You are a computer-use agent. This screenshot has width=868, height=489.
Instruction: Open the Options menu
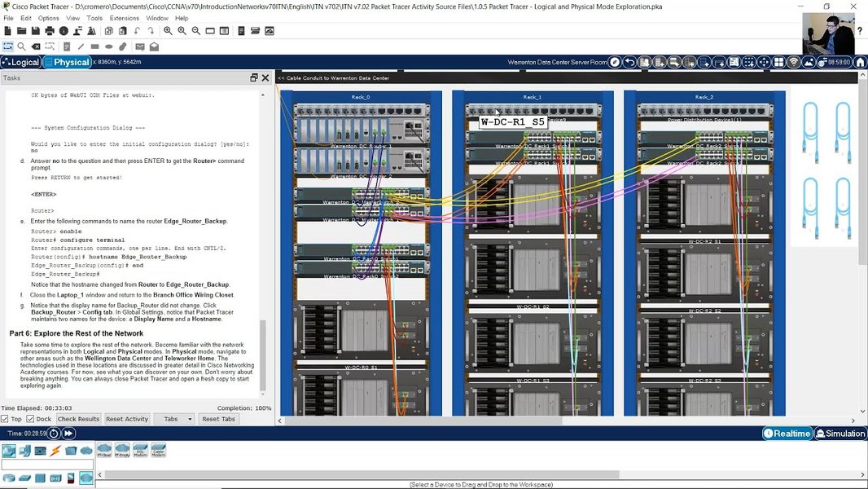click(49, 18)
